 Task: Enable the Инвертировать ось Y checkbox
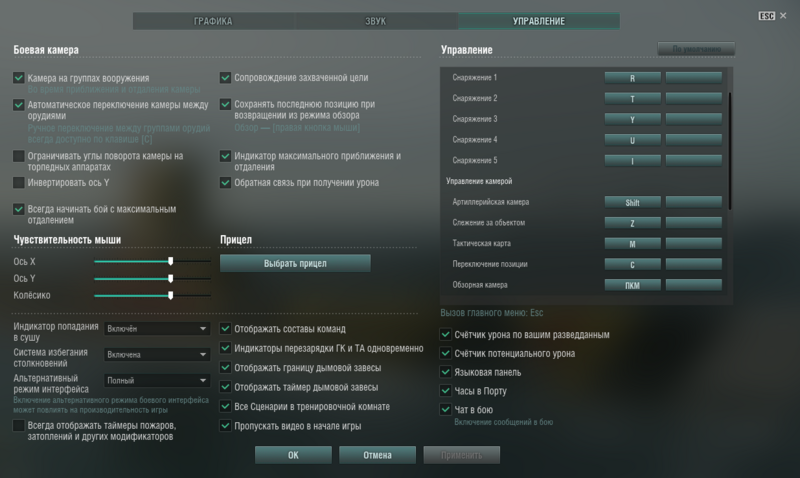(x=19, y=183)
